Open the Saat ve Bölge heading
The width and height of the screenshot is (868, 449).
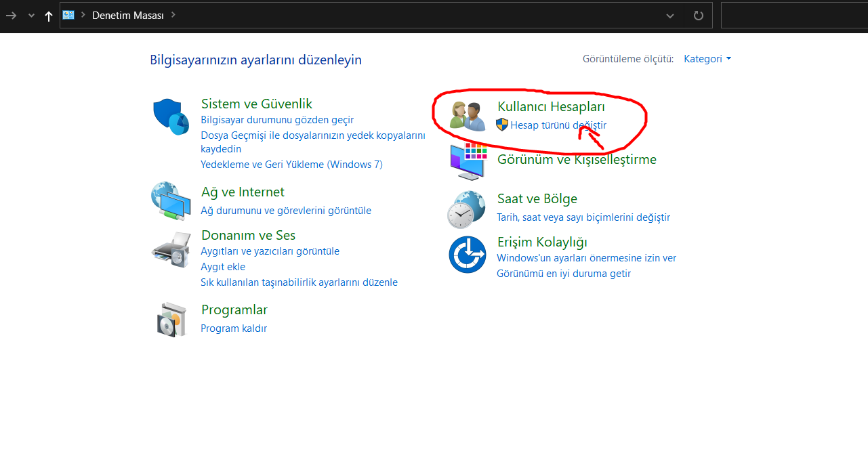[x=537, y=198]
